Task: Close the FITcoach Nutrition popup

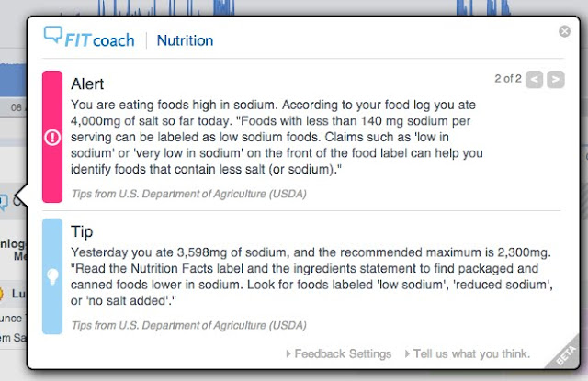Action: point(564,31)
